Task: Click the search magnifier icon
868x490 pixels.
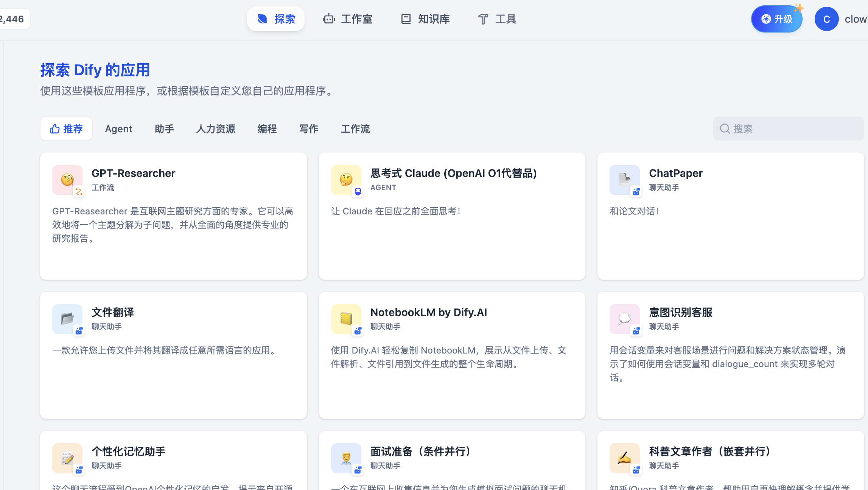Action: pos(725,129)
